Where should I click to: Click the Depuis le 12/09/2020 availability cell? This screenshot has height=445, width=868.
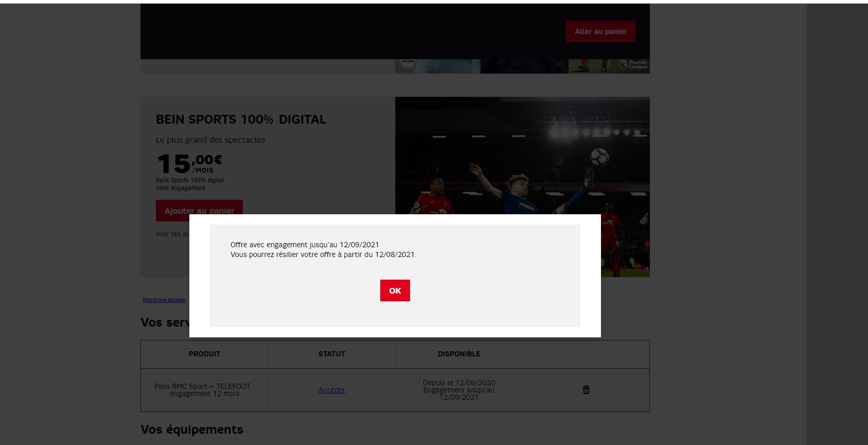tap(458, 390)
